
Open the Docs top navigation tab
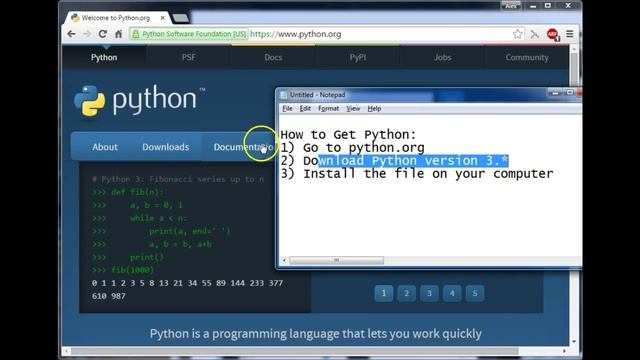[x=273, y=58]
